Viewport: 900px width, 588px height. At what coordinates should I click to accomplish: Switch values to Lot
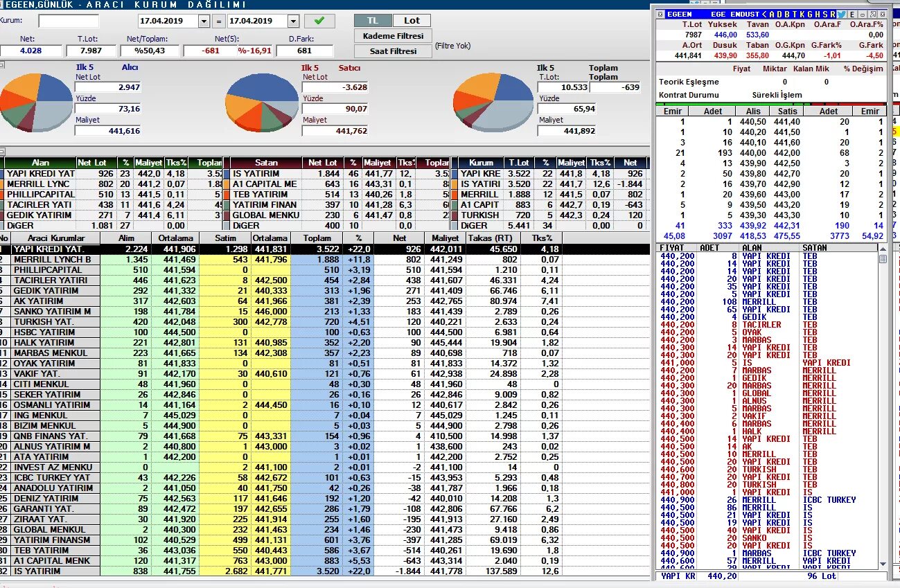(412, 20)
